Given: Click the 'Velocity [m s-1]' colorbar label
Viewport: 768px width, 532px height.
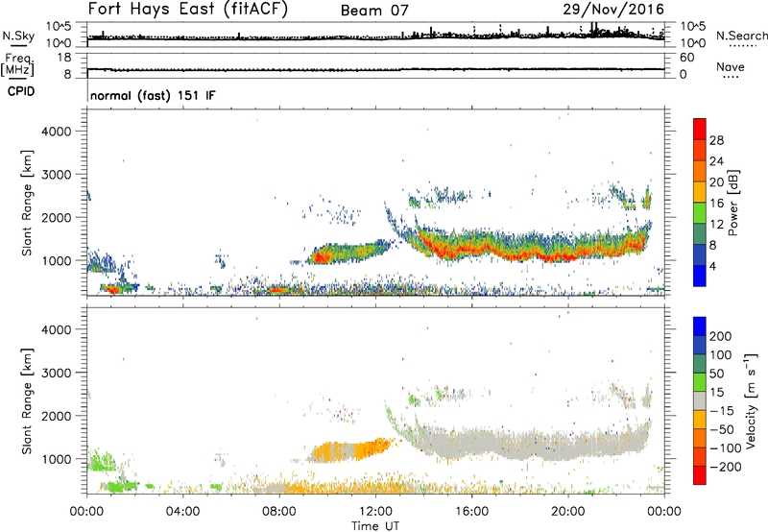Looking at the screenshot, I should click(751, 400).
